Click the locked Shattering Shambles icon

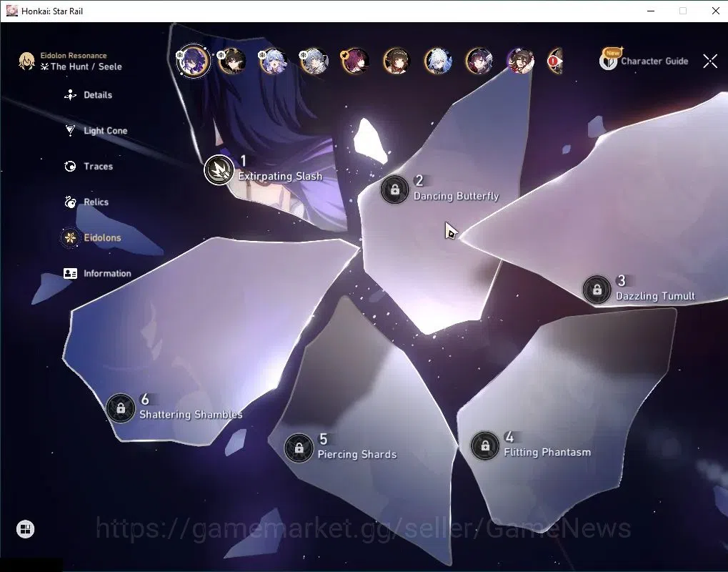pos(121,408)
